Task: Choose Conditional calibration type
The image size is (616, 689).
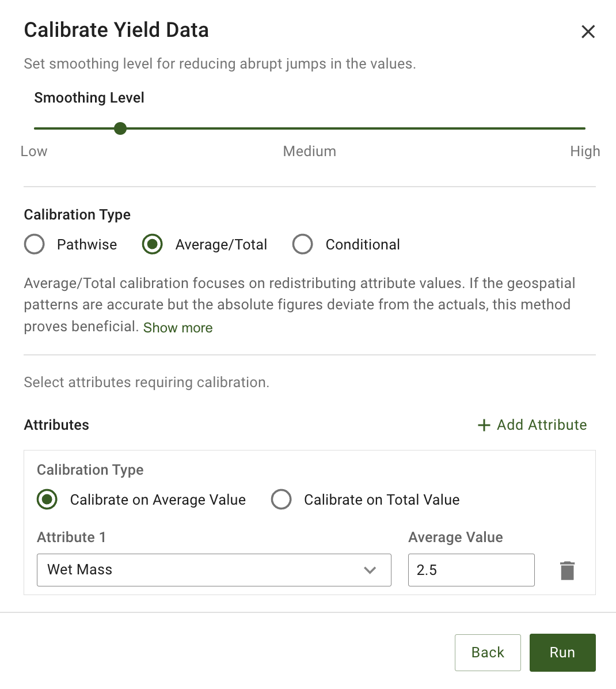Action: click(303, 244)
